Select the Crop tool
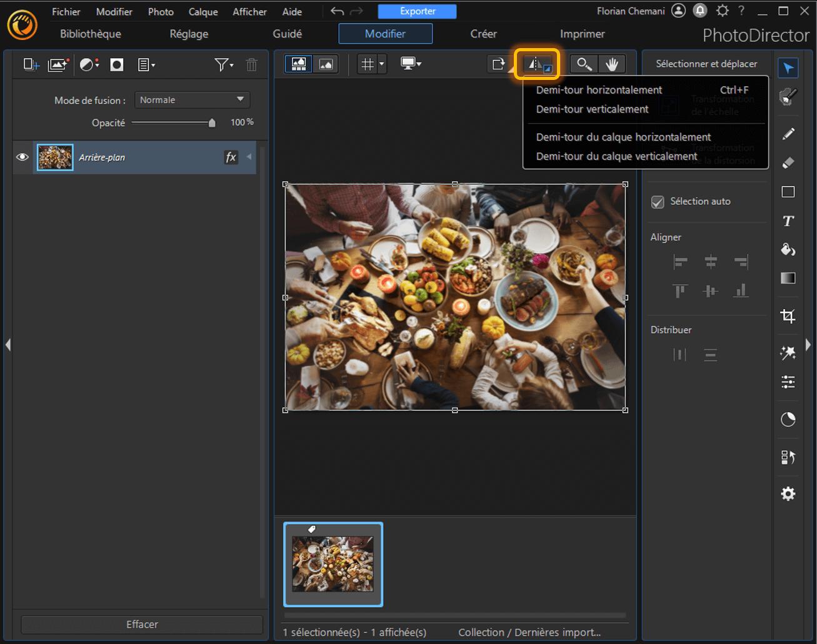 pyautogui.click(x=788, y=316)
